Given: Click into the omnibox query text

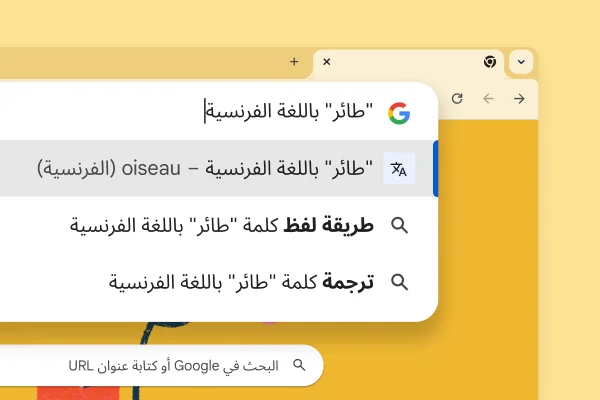Looking at the screenshot, I should click(x=290, y=112).
